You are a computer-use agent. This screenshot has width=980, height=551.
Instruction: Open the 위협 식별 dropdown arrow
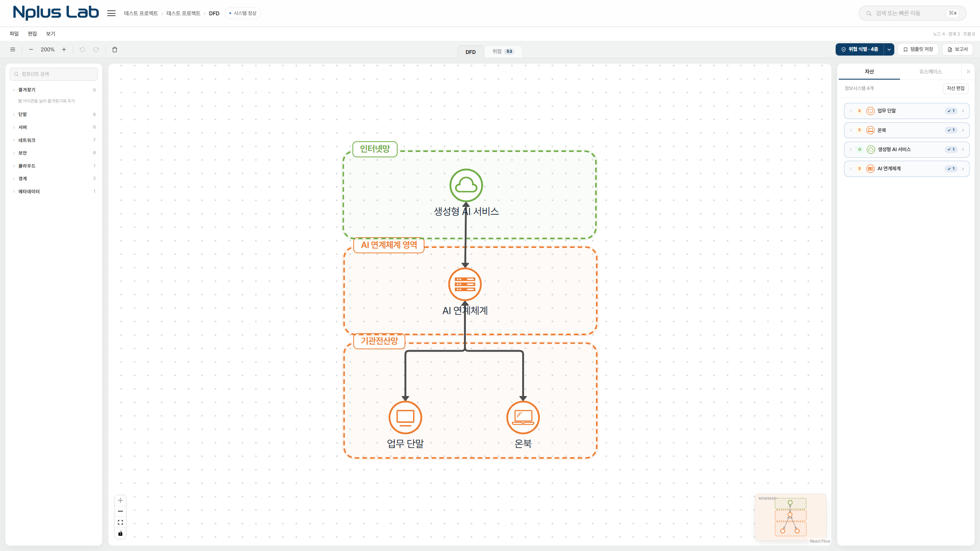coord(889,49)
